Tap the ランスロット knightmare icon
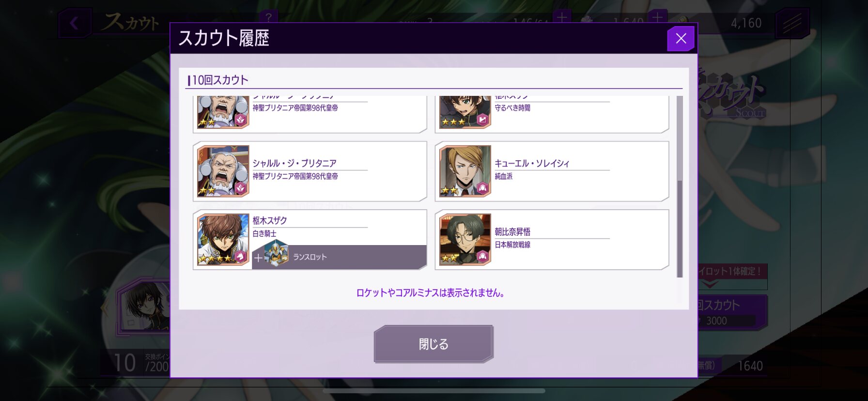 (277, 254)
